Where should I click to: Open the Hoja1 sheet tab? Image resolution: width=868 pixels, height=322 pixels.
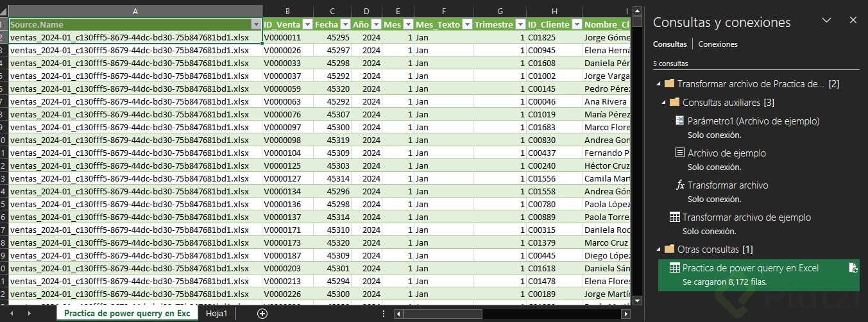[216, 313]
